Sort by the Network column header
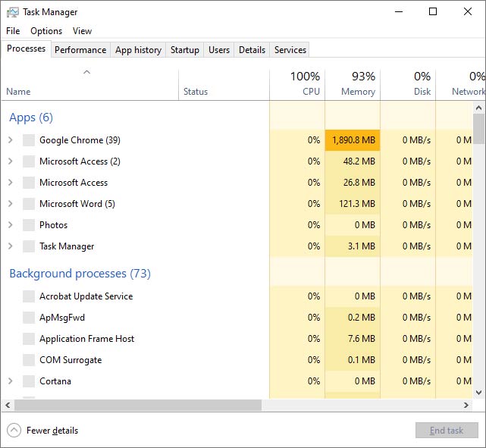 461,84
